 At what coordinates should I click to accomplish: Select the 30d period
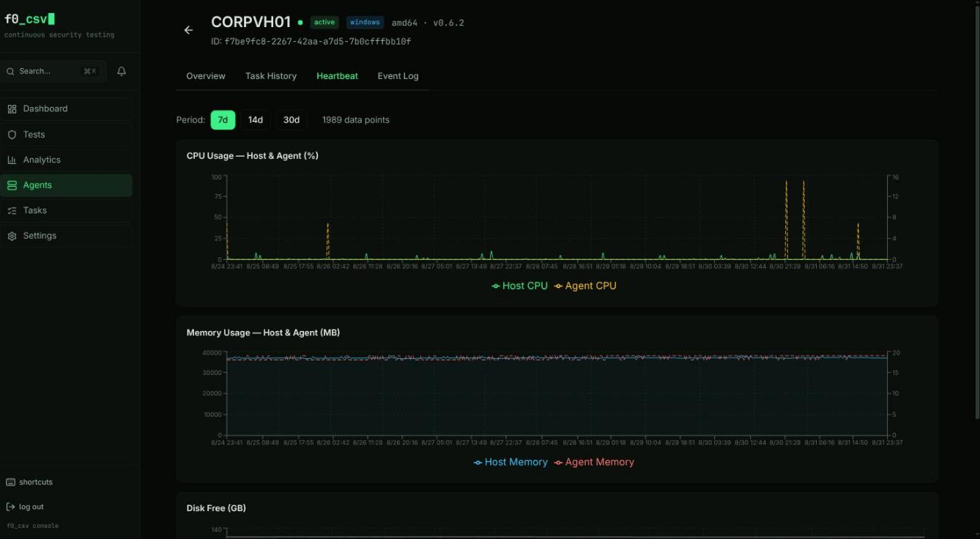(x=292, y=120)
